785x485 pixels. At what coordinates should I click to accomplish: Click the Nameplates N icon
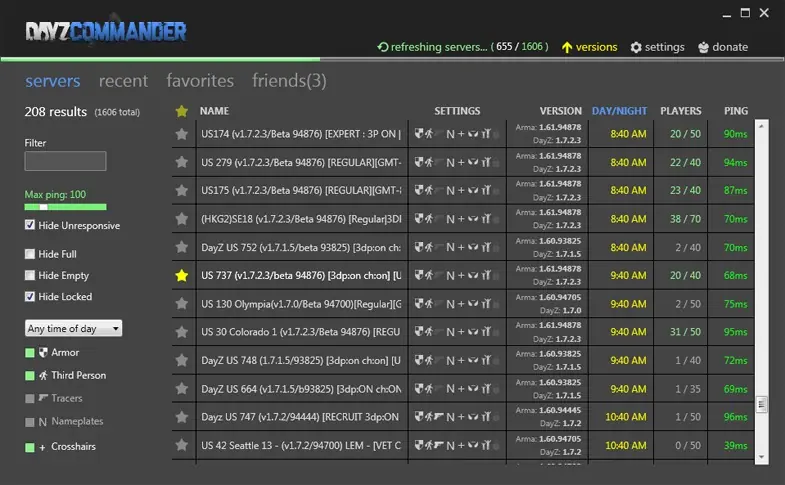[43, 422]
